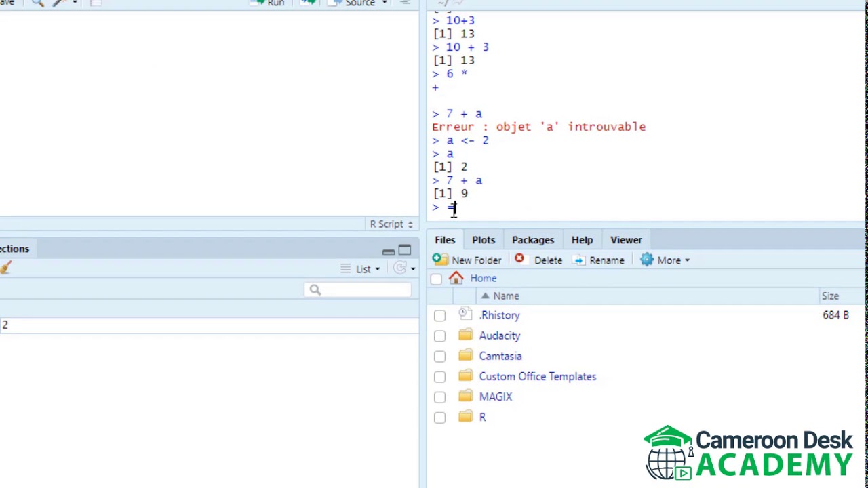The width and height of the screenshot is (868, 488).
Task: Switch to the Packages tab
Action: pyautogui.click(x=533, y=240)
